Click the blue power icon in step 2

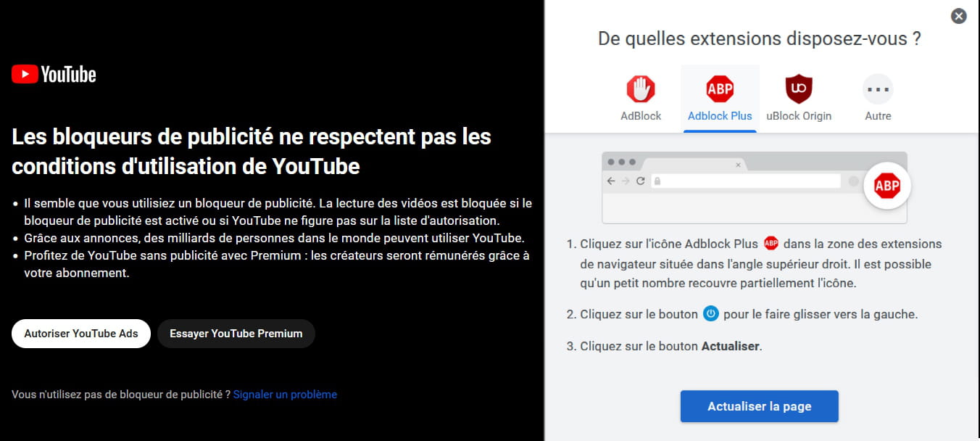(711, 314)
